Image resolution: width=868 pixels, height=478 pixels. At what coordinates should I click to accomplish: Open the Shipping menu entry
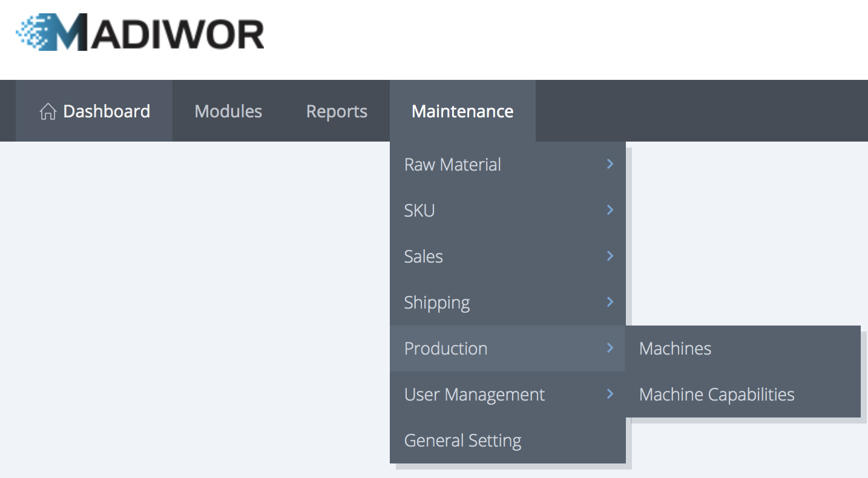(x=436, y=303)
